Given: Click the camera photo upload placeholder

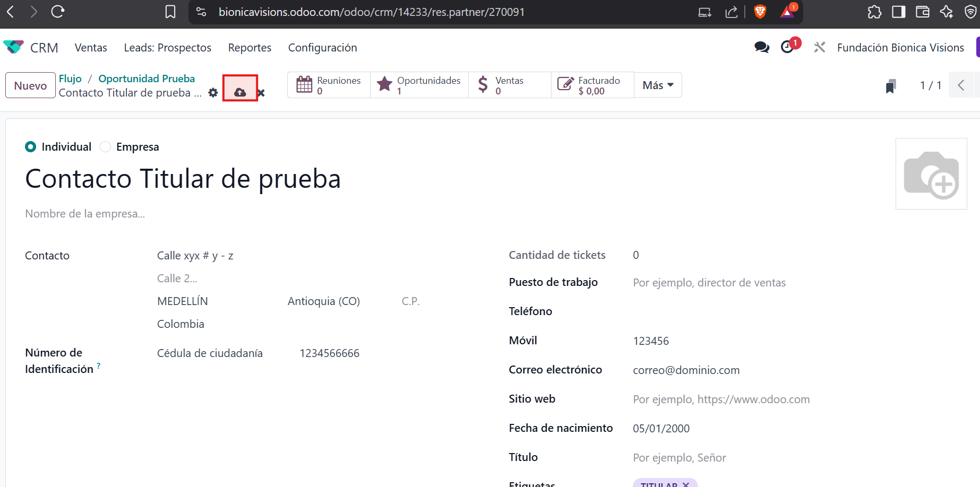Looking at the screenshot, I should tap(931, 174).
